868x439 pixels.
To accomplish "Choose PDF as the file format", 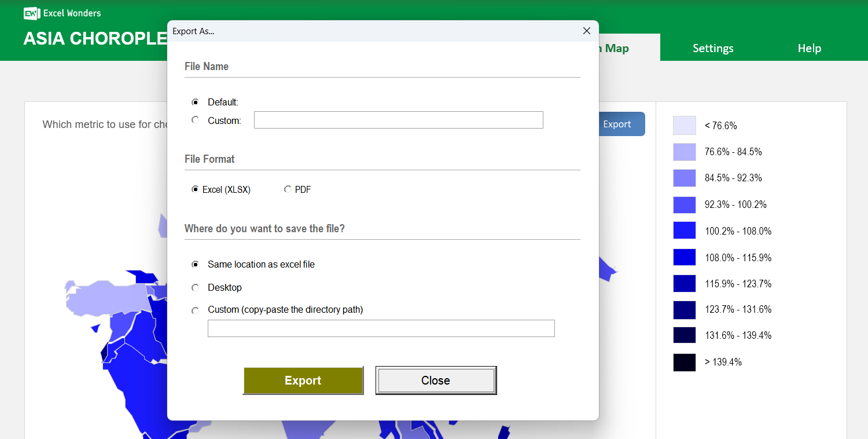I will [x=288, y=189].
